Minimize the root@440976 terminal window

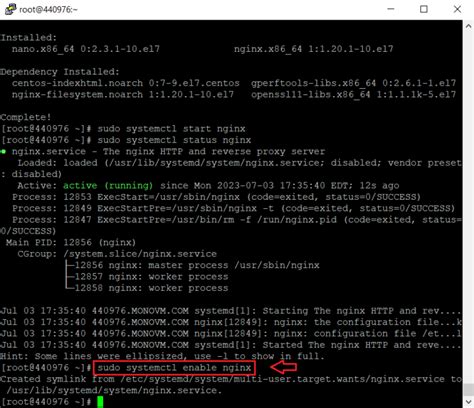391,9
